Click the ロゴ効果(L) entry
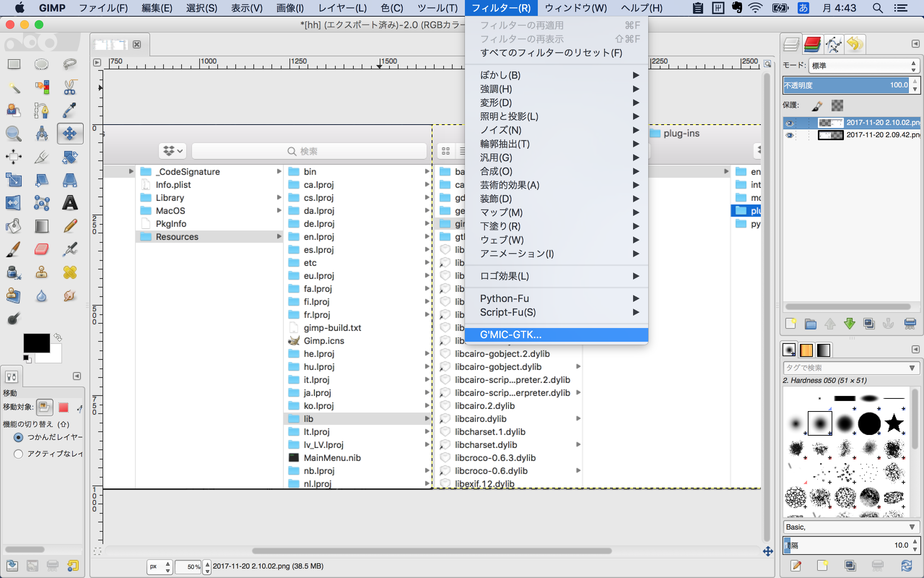 tap(556, 276)
